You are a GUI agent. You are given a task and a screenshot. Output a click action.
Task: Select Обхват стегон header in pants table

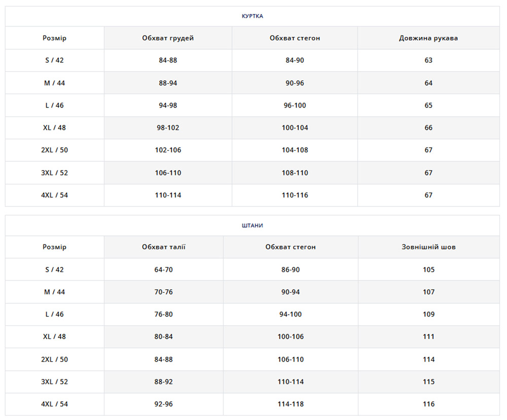pos(291,247)
